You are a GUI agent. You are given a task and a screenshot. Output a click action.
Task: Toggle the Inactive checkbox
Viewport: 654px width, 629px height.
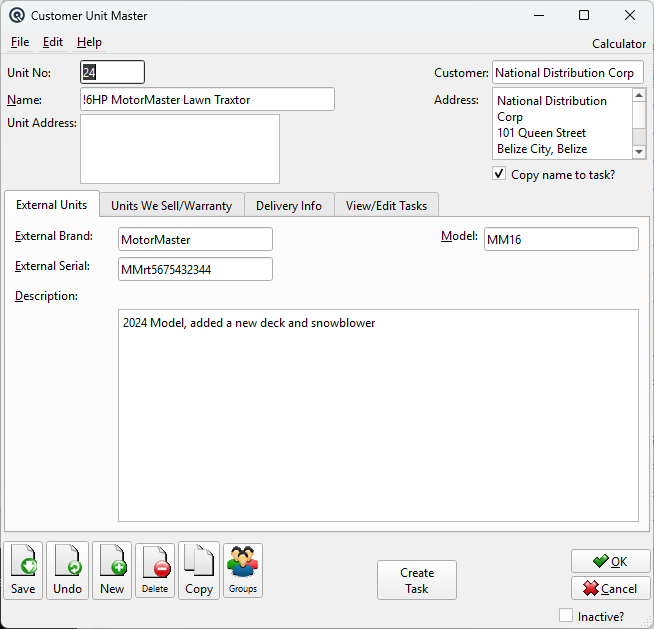pyautogui.click(x=566, y=615)
